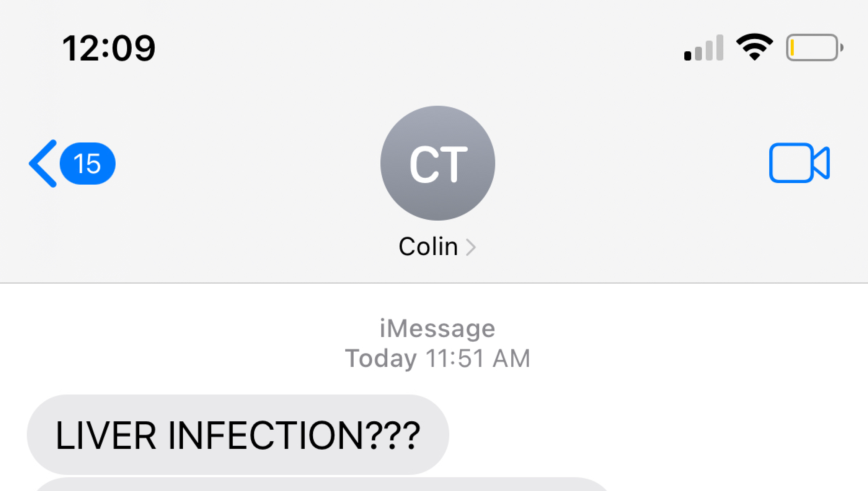Image resolution: width=868 pixels, height=491 pixels.
Task: Tap the low battery indicator icon
Action: coord(814,47)
